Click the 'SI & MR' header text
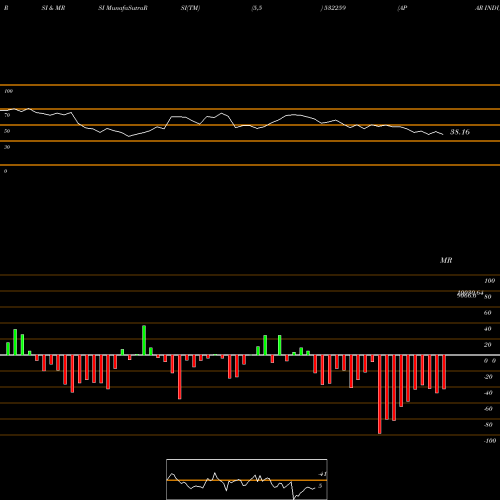 53,8
